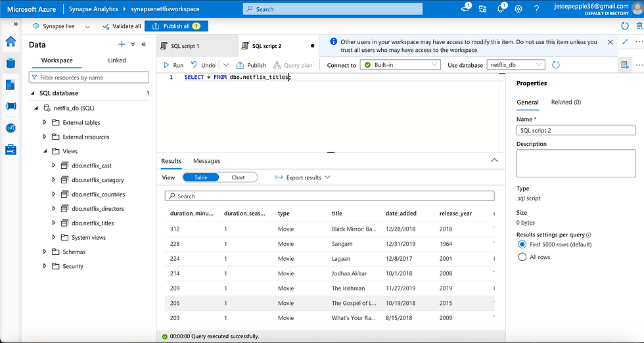Expand the External tables folder

(x=45, y=122)
